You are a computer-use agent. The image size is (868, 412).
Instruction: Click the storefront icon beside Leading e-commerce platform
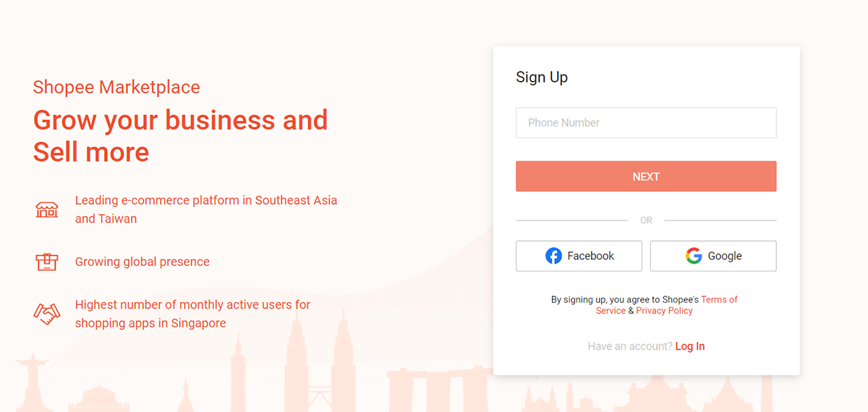point(46,210)
